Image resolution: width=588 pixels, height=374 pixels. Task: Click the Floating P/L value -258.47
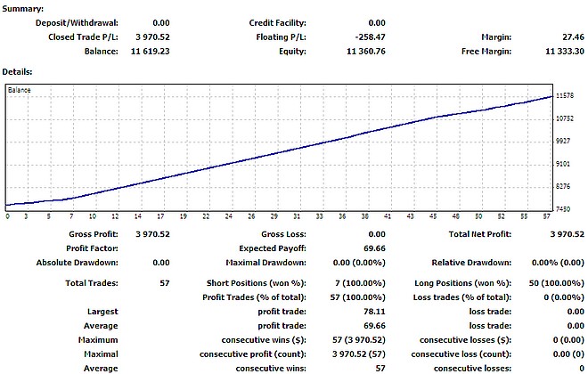pyautogui.click(x=370, y=37)
